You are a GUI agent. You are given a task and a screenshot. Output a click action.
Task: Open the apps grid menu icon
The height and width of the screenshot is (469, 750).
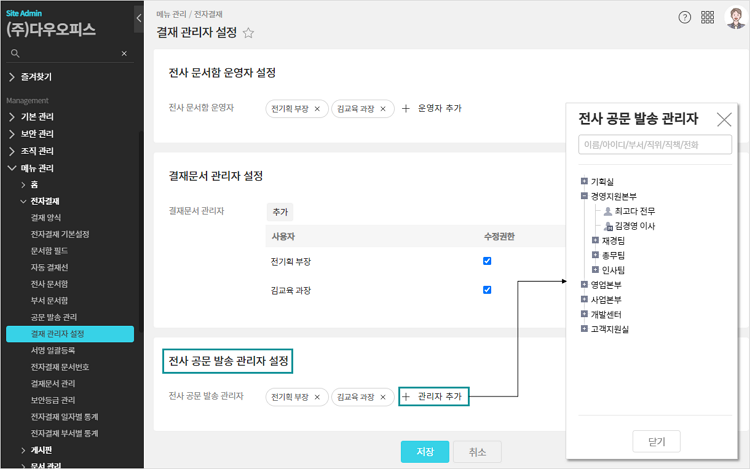[708, 17]
